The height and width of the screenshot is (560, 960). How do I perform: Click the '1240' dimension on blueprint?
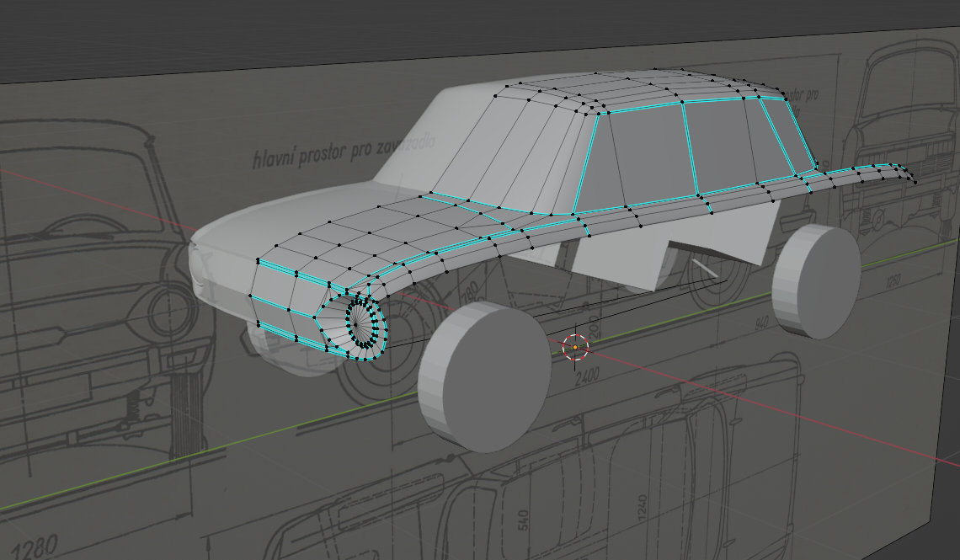pos(643,508)
